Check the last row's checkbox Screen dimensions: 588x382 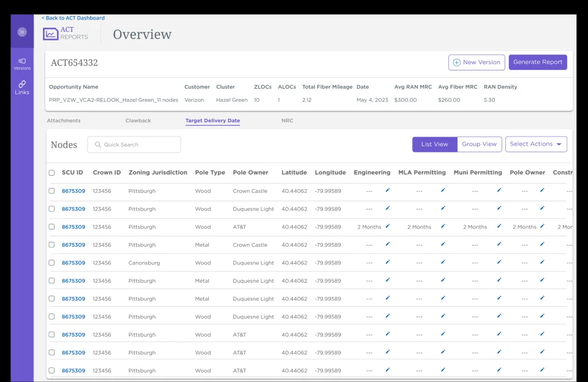(x=51, y=370)
